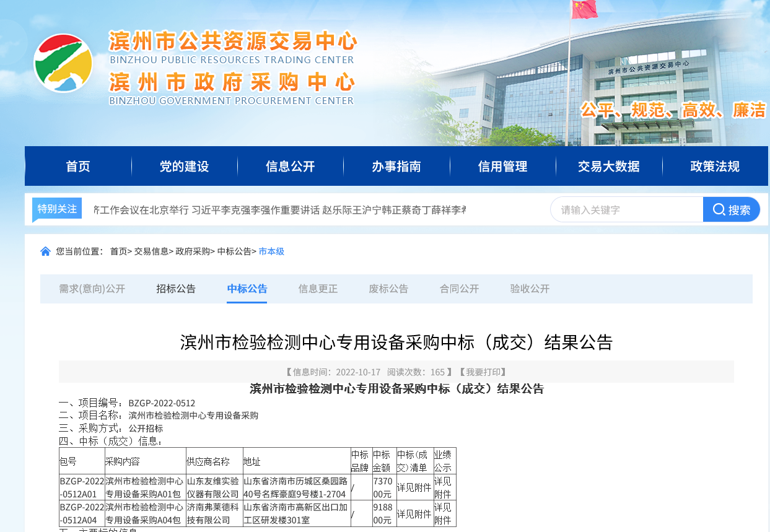Click project number BZGP-2022-0512 line

coord(127,403)
